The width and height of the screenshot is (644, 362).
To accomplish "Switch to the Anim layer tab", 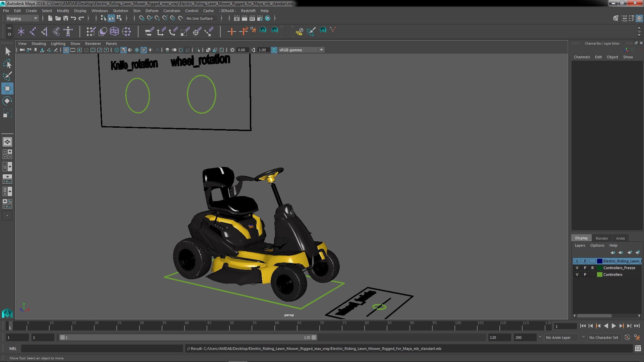I will tap(620, 238).
